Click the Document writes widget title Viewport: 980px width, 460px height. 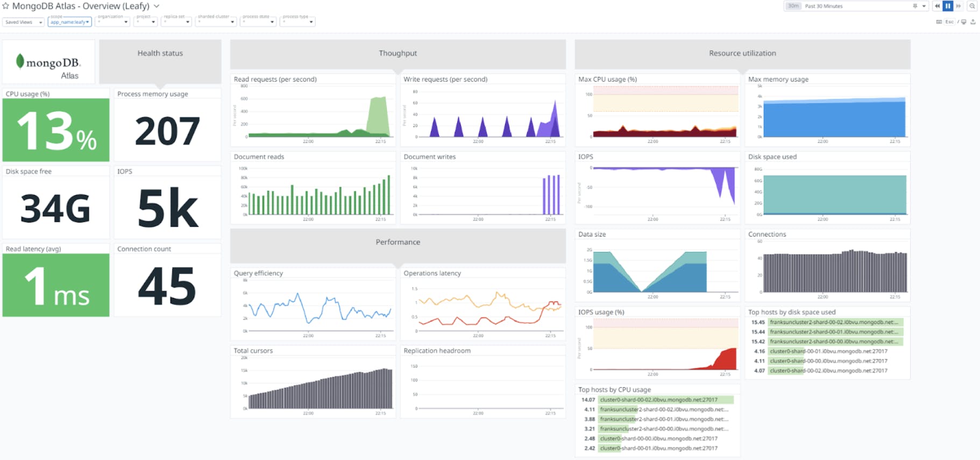pyautogui.click(x=429, y=157)
